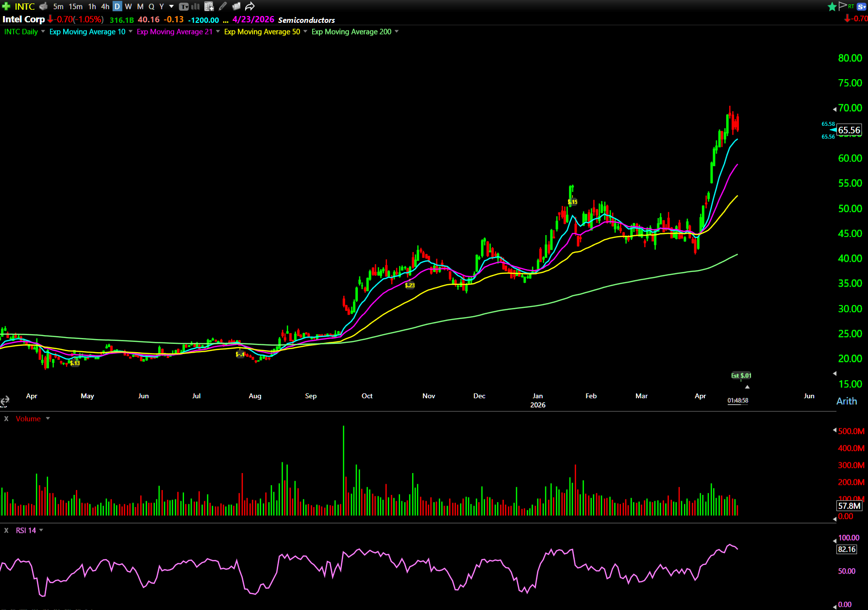The width and height of the screenshot is (868, 610).
Task: Click the green plus add-indicator icon
Action: (6, 6)
